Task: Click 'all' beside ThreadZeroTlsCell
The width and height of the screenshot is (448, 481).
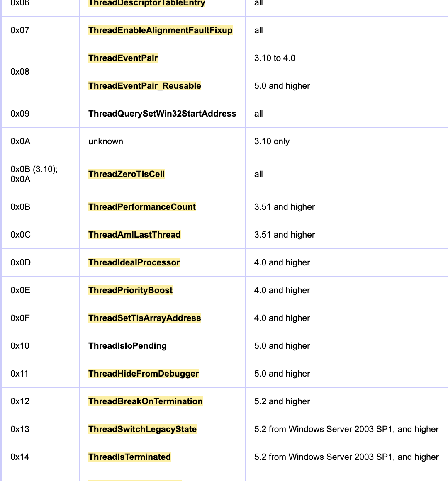Action: (x=259, y=174)
